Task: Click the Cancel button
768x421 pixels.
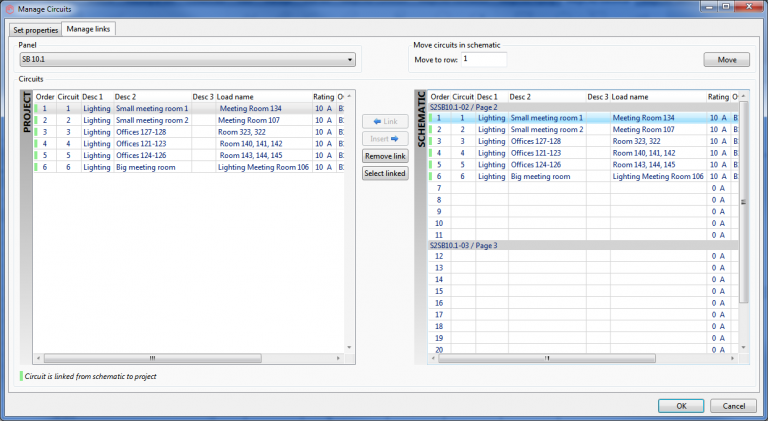Action: 733,405
